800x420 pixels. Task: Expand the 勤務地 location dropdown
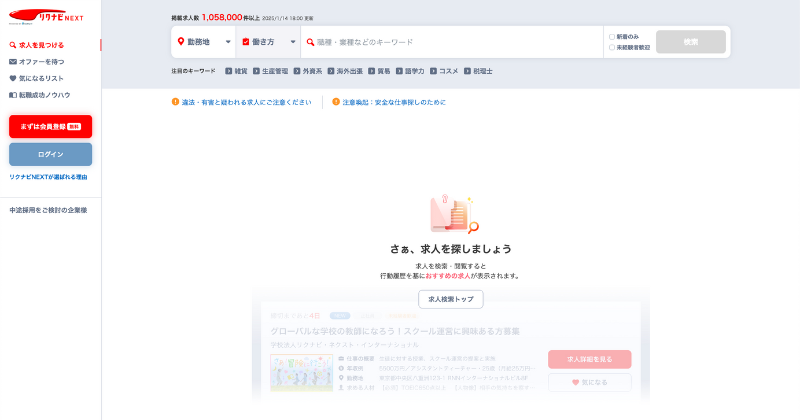click(x=204, y=42)
